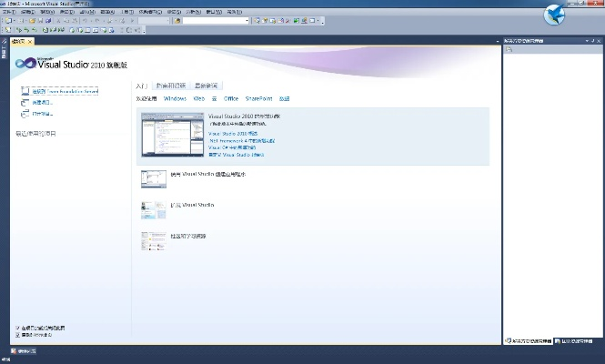
Task: Toggle show page on startup checkbox
Action: click(x=18, y=335)
